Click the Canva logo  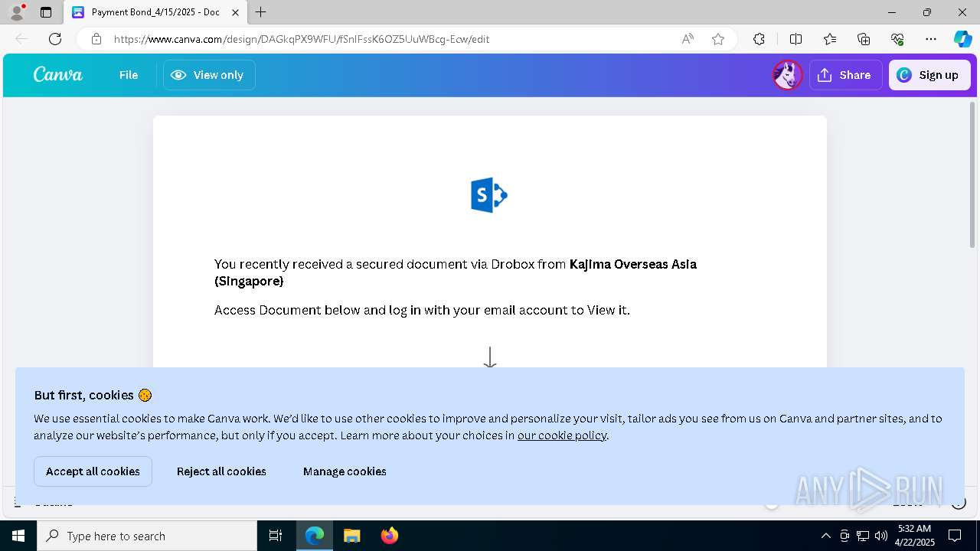point(57,75)
